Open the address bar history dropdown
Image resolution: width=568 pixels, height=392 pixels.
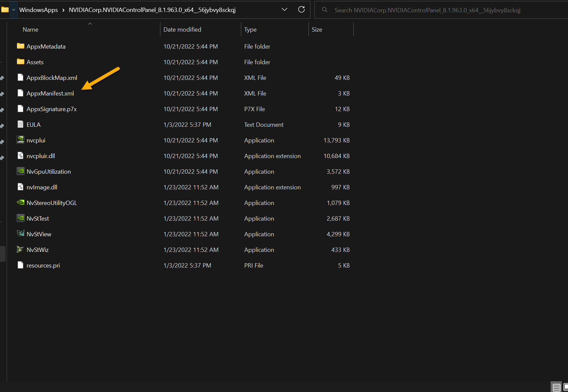point(284,10)
